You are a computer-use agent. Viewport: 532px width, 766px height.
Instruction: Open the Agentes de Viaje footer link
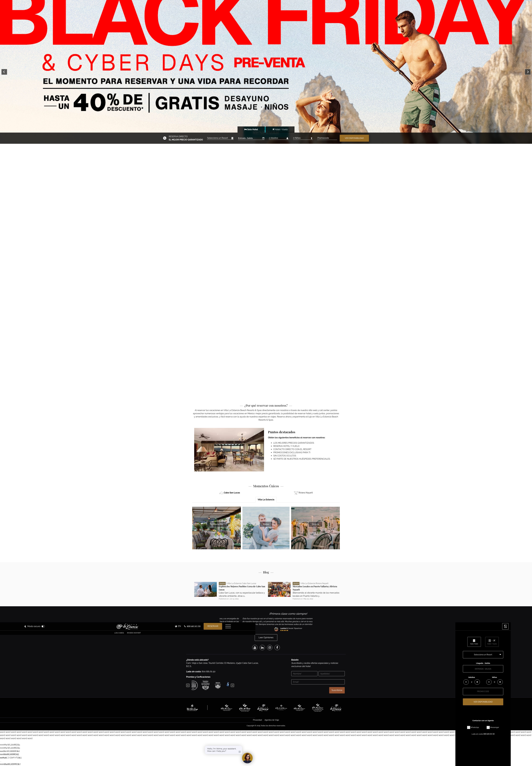[x=272, y=720]
